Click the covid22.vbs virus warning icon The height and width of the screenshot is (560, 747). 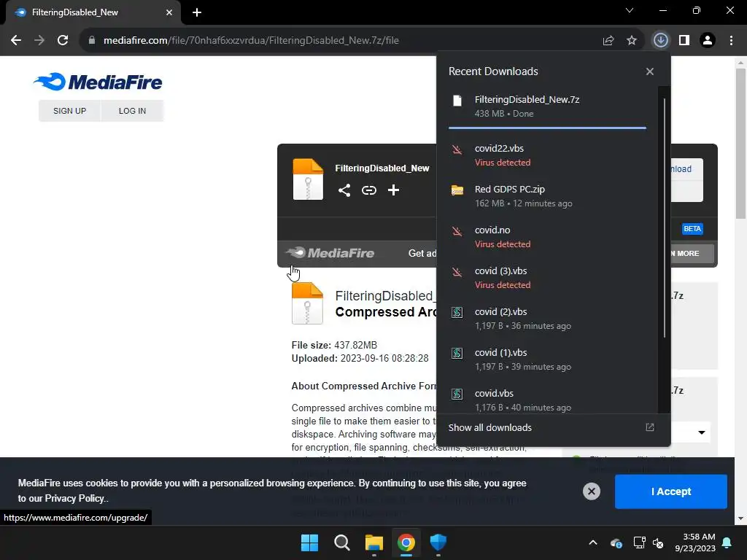click(457, 149)
